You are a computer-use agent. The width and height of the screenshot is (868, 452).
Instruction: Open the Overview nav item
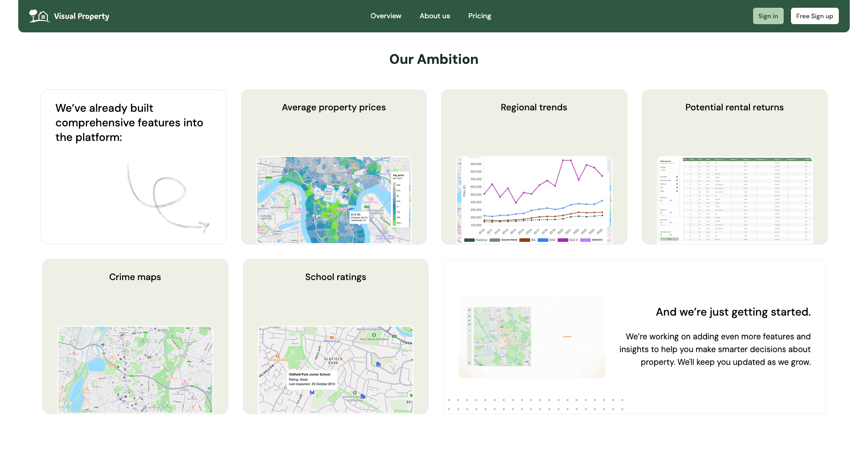click(x=386, y=16)
